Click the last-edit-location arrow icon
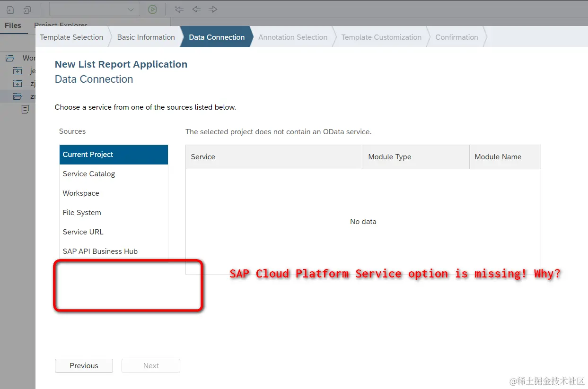The width and height of the screenshot is (588, 389). (x=179, y=9)
